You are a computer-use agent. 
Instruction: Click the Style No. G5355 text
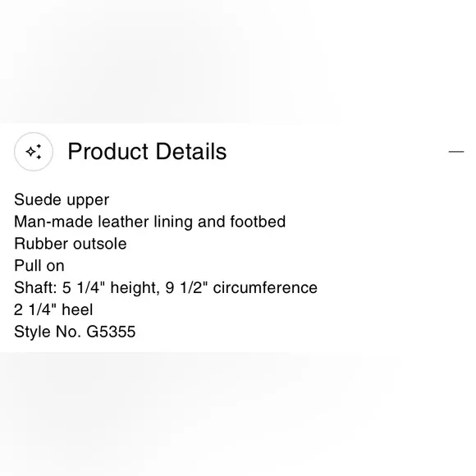tap(75, 332)
